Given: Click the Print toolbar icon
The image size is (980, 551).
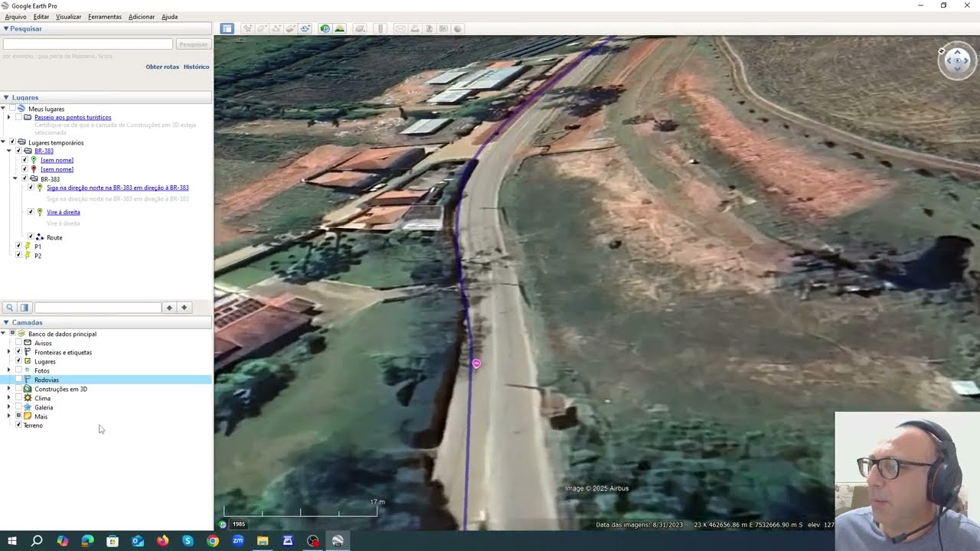Looking at the screenshot, I should click(x=415, y=28).
